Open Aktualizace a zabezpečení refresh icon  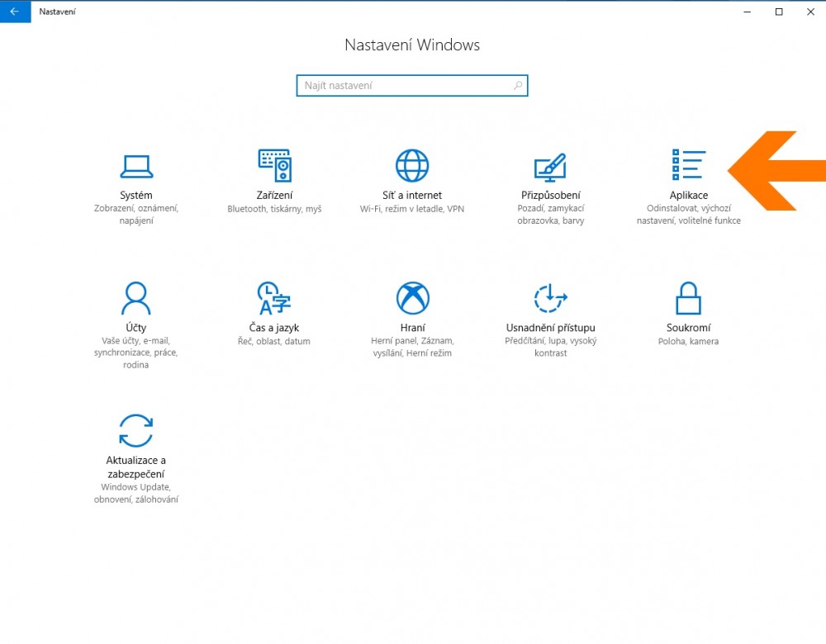pos(136,430)
